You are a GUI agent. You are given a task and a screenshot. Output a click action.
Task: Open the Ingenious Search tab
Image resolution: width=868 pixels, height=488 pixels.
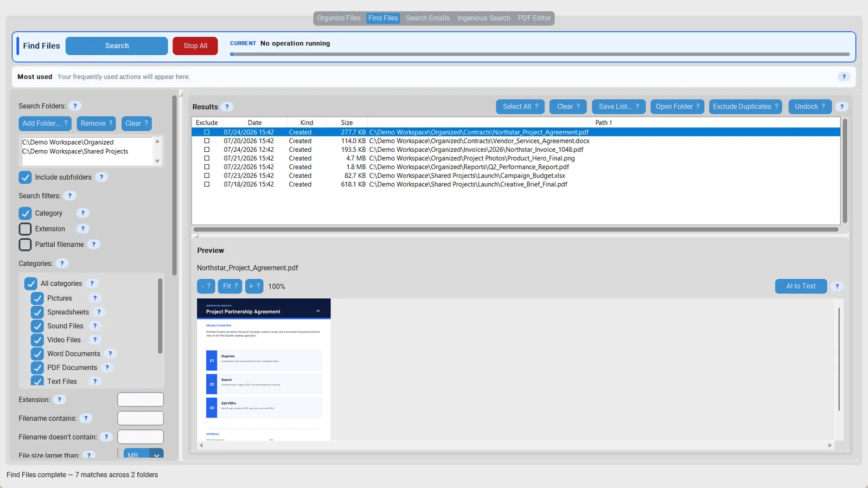483,18
